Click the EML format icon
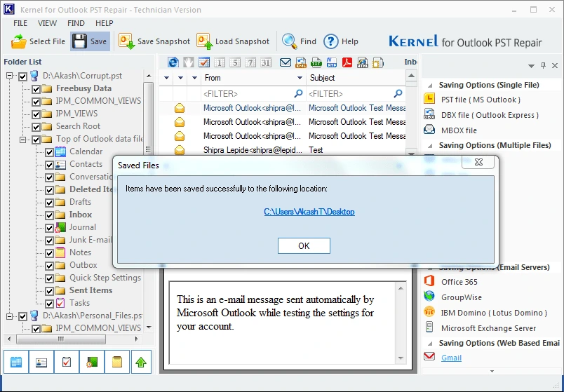Image resolution: width=564 pixels, height=392 pixels. coord(301,62)
